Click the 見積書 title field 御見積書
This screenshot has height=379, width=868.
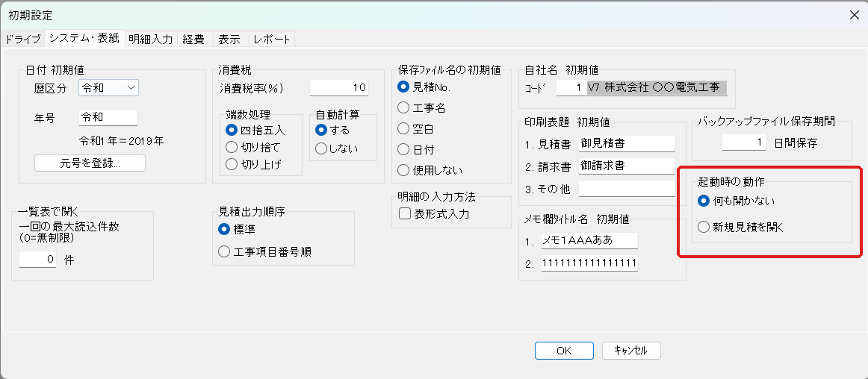click(x=627, y=143)
